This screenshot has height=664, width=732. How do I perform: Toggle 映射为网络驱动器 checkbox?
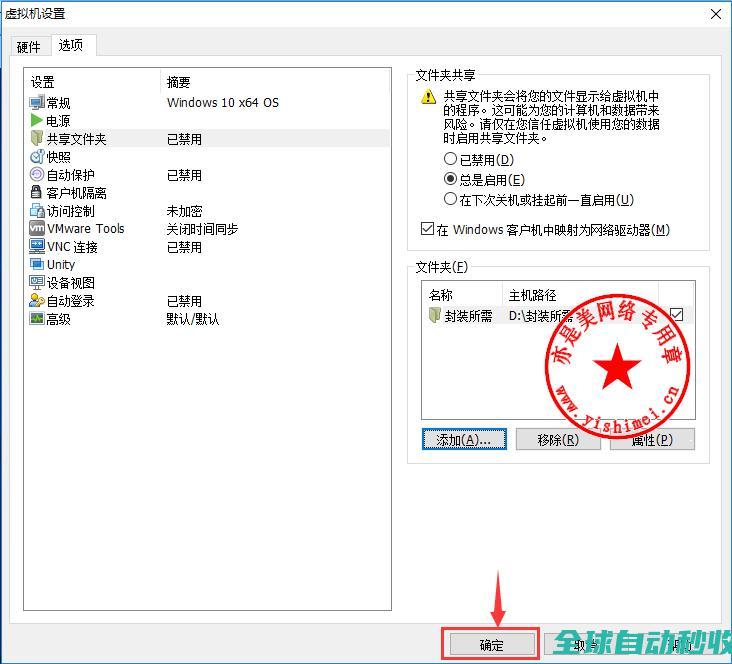pyautogui.click(x=428, y=230)
